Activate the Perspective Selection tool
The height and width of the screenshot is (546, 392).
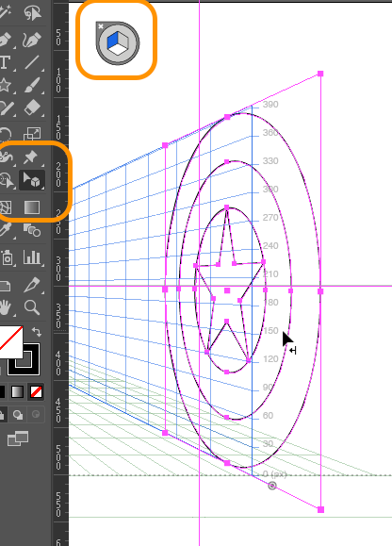pyautogui.click(x=32, y=180)
